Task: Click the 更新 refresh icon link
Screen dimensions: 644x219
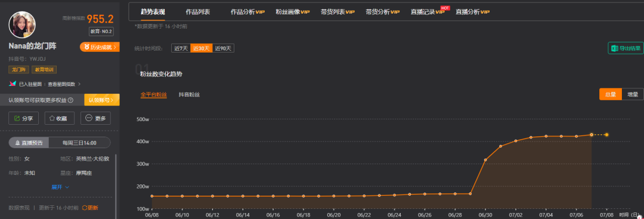Action: point(91,208)
